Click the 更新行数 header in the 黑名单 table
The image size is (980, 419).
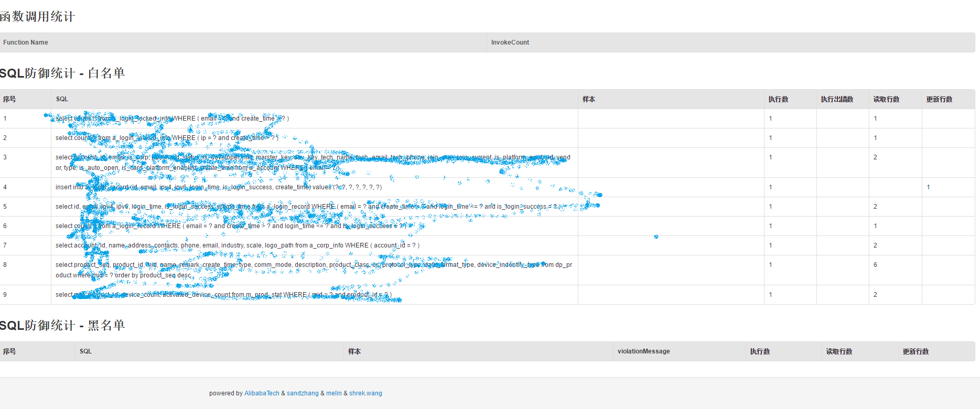916,351
